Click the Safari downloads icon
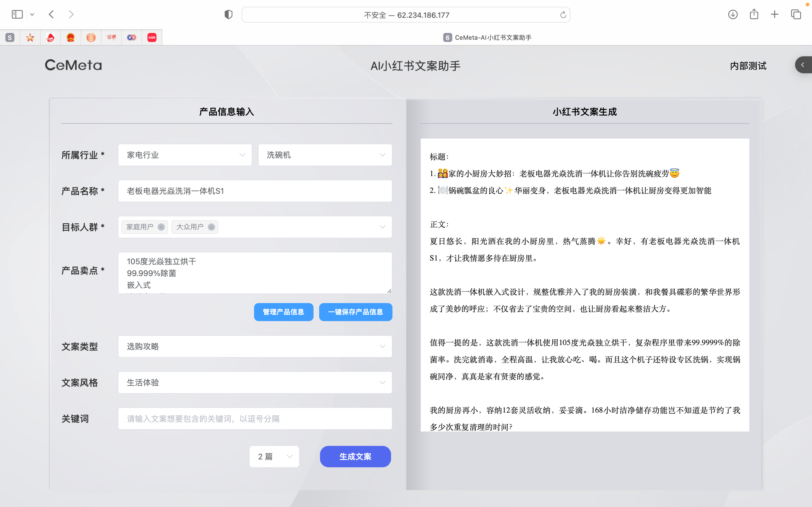This screenshot has height=507, width=812. coord(733,14)
